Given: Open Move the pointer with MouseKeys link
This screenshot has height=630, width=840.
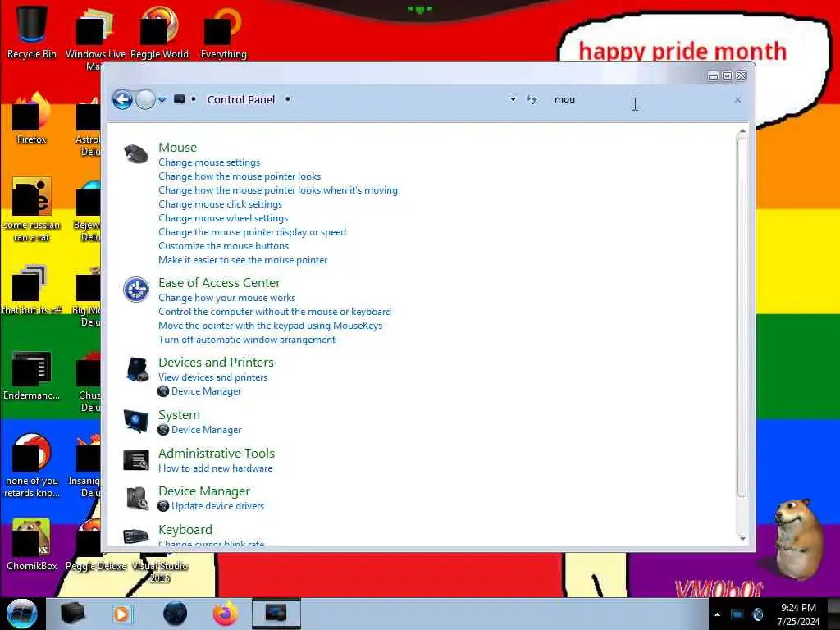Looking at the screenshot, I should [x=271, y=326].
